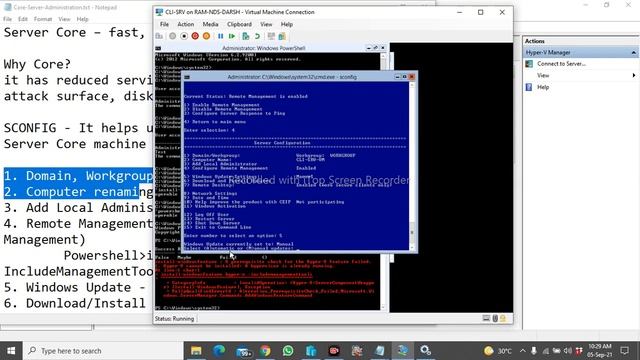Create a checkpoint using toolbar icon
This screenshot has height=360, width=640.
pos(245,36)
